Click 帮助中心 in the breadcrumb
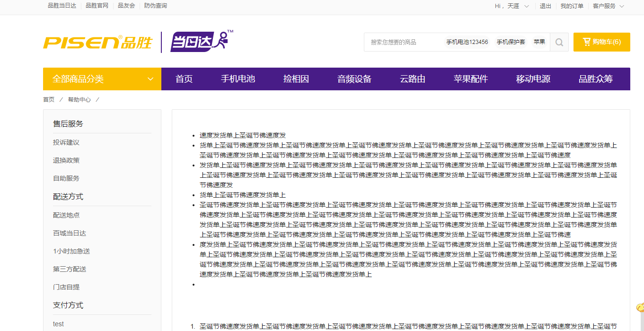644x331 pixels. click(x=79, y=100)
